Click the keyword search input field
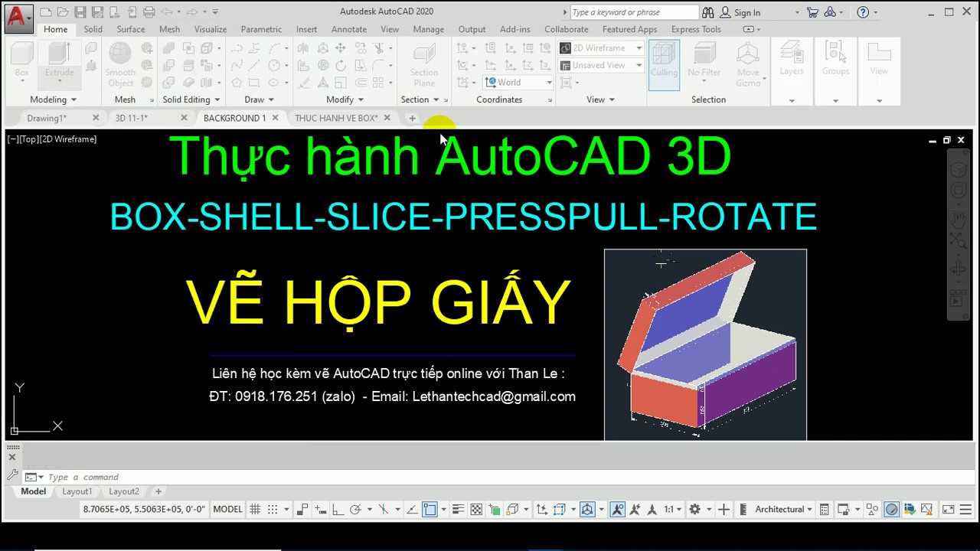This screenshot has height=551, width=980. [x=635, y=12]
